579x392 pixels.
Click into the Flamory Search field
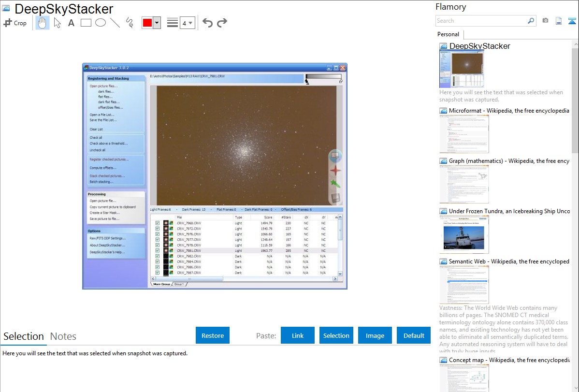(481, 21)
